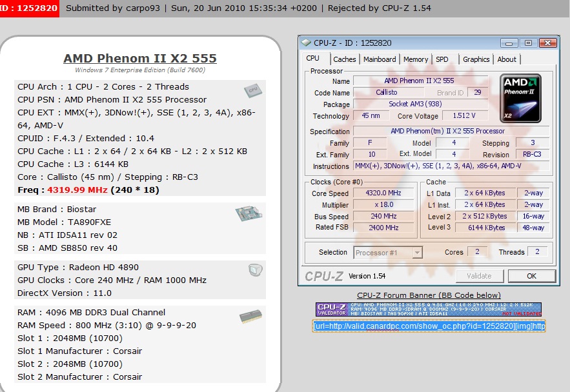Click the Bus Speed value 240 MHz
This screenshot has height=392, width=570.
pos(383,216)
